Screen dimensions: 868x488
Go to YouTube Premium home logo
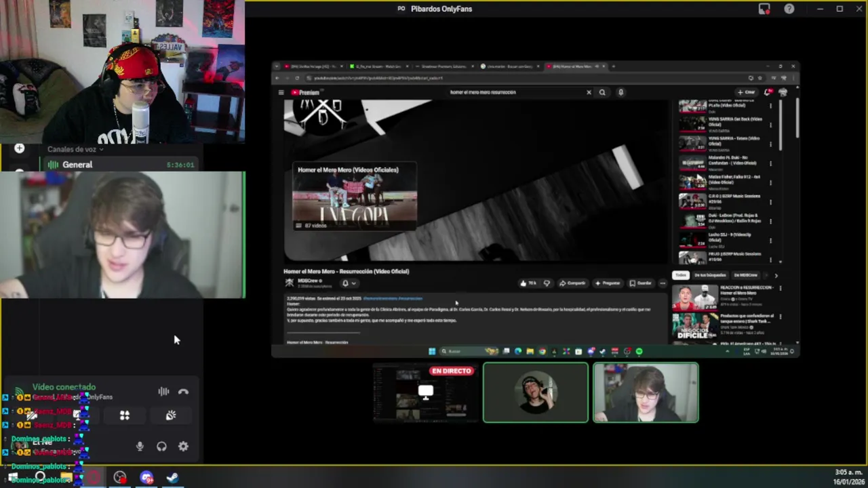click(305, 92)
